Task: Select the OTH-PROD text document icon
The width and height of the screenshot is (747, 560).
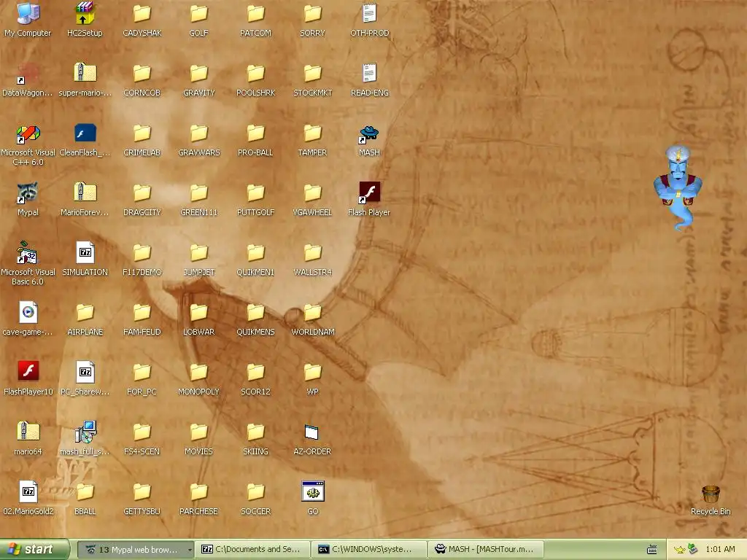Action: point(369,13)
